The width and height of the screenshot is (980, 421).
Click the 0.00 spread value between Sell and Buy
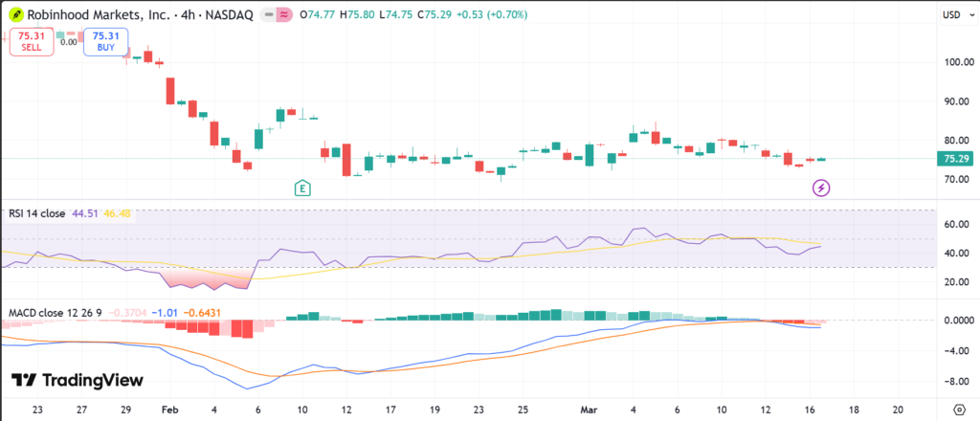[x=68, y=41]
